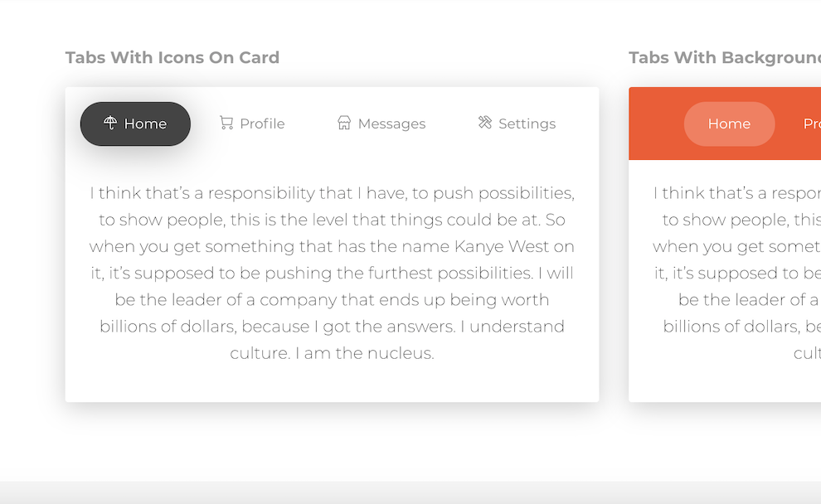This screenshot has height=504, width=821.
Task: Click the storefront icon beside Messages
Action: pos(344,122)
